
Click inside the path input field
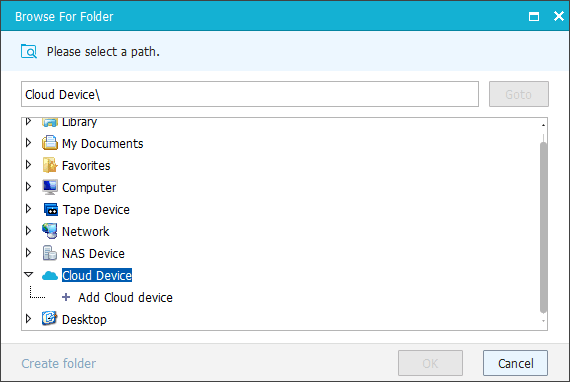click(x=250, y=94)
